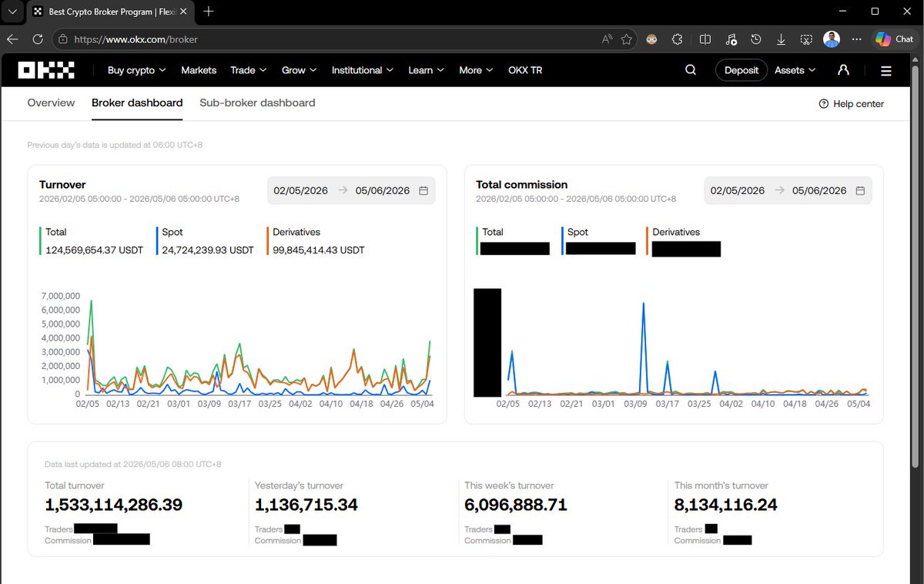Select the Broker dashboard tab

tap(137, 102)
